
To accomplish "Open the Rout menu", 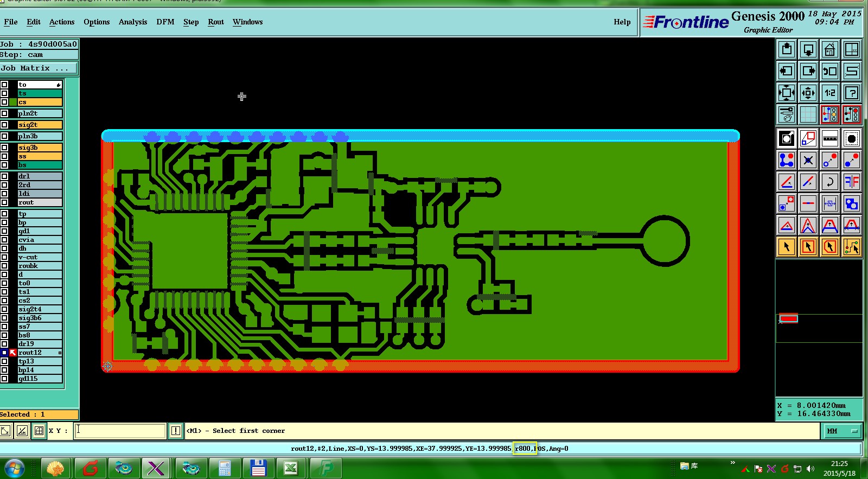I will coord(216,22).
